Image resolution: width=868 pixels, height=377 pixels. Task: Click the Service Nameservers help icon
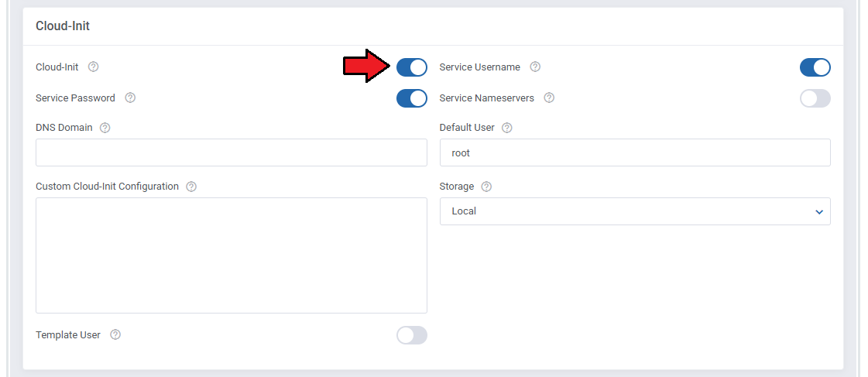pos(549,98)
